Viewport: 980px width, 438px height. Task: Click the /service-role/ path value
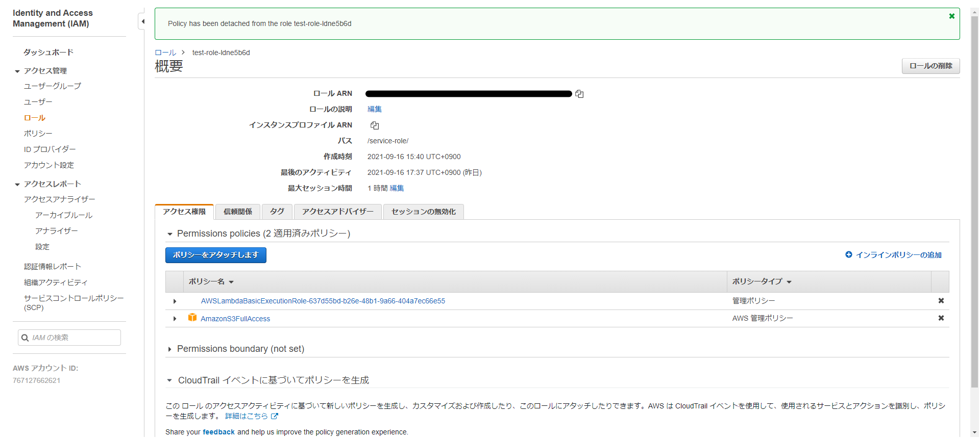tap(388, 141)
